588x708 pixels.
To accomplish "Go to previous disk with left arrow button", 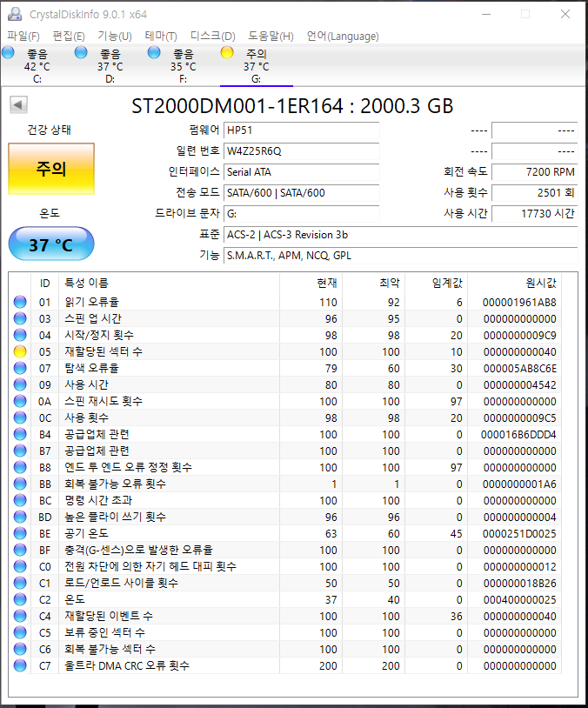I will pos(18,104).
